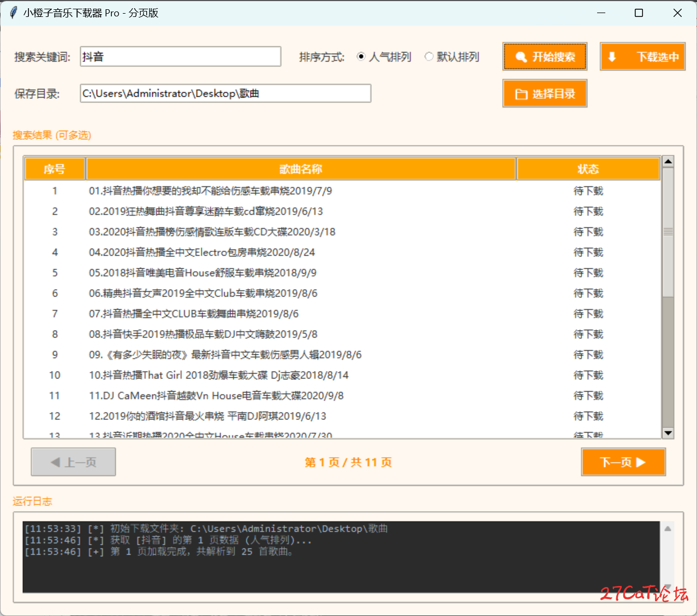Select song 05.2018抖音唯美电音House

pos(342,273)
